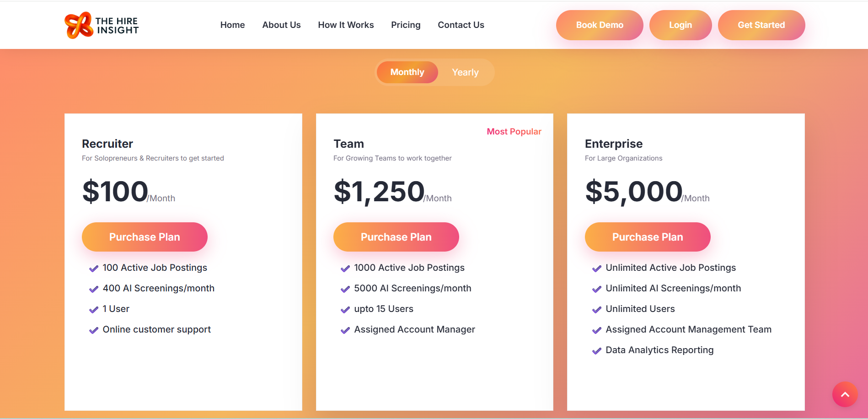This screenshot has height=419, width=868.
Task: Click Get Started
Action: 761,25
